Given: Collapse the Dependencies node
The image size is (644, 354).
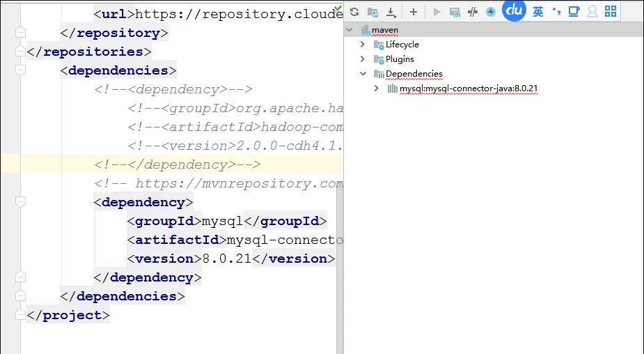Looking at the screenshot, I should click(363, 74).
